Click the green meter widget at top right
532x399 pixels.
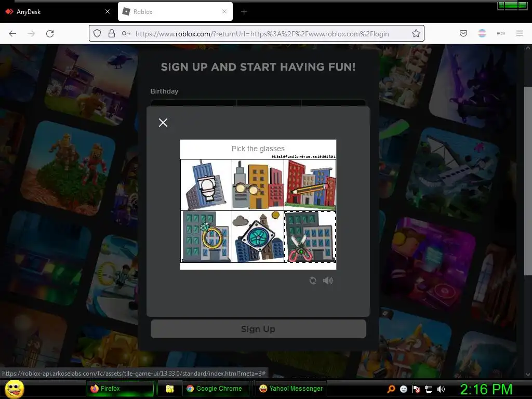512,6
